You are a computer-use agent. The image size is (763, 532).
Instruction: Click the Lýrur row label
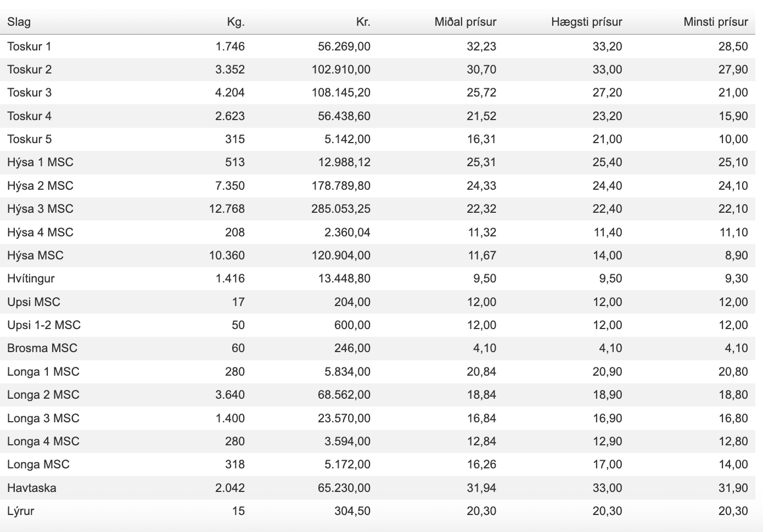coord(21,511)
